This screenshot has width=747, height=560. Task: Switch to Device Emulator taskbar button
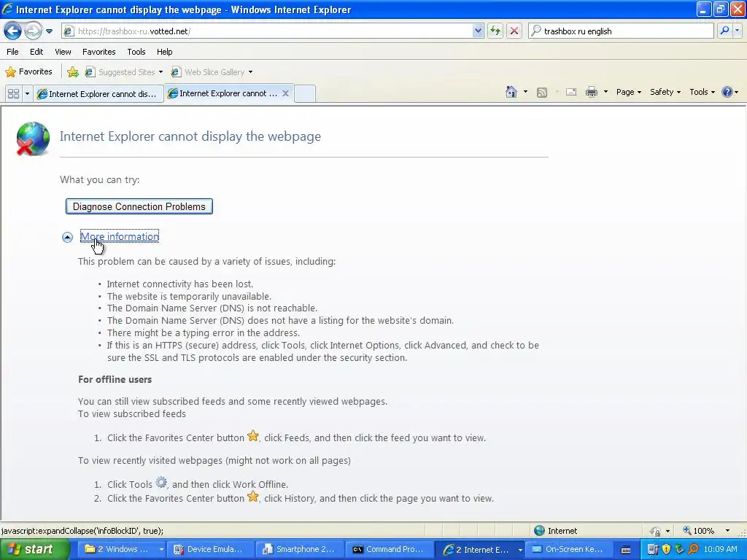click(x=210, y=550)
